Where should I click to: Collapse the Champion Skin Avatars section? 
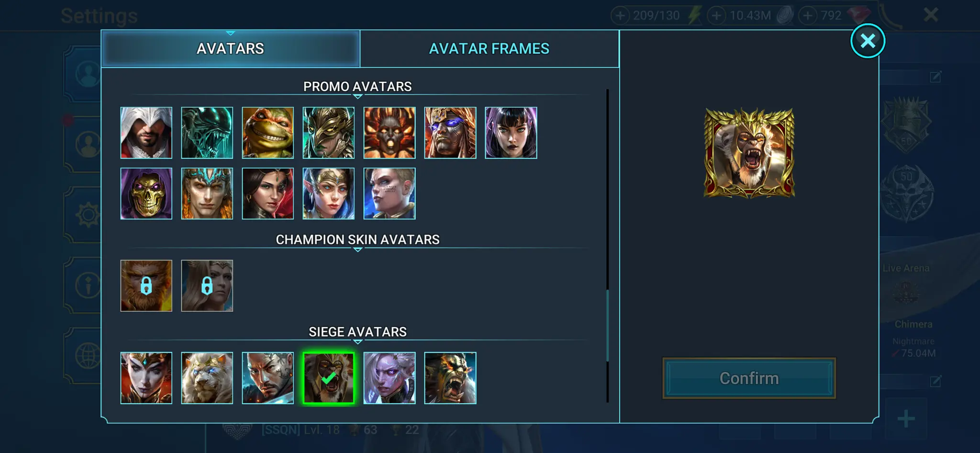[357, 240]
